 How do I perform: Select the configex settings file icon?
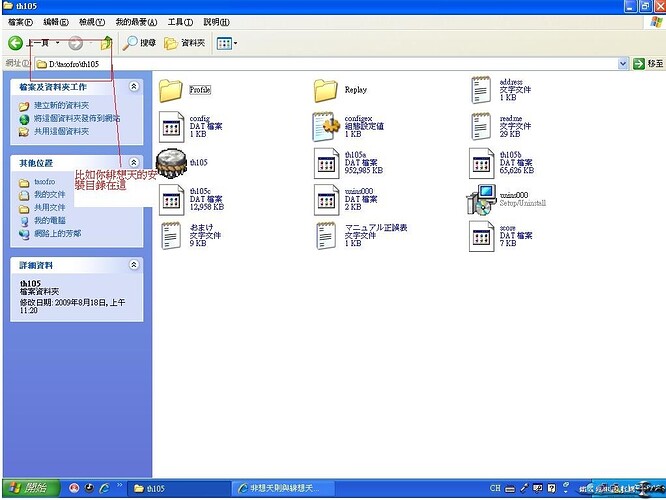tap(327, 126)
